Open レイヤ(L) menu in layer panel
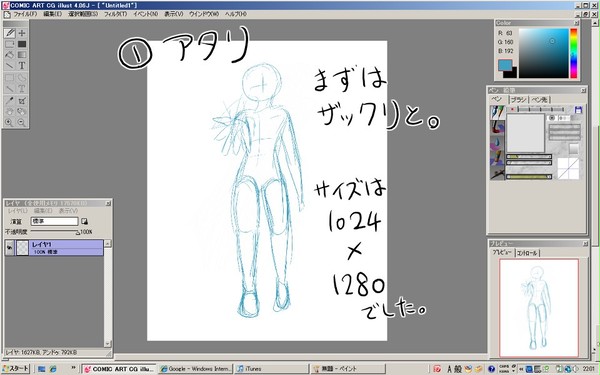Viewport: 600px width, 375px height. coord(18,211)
